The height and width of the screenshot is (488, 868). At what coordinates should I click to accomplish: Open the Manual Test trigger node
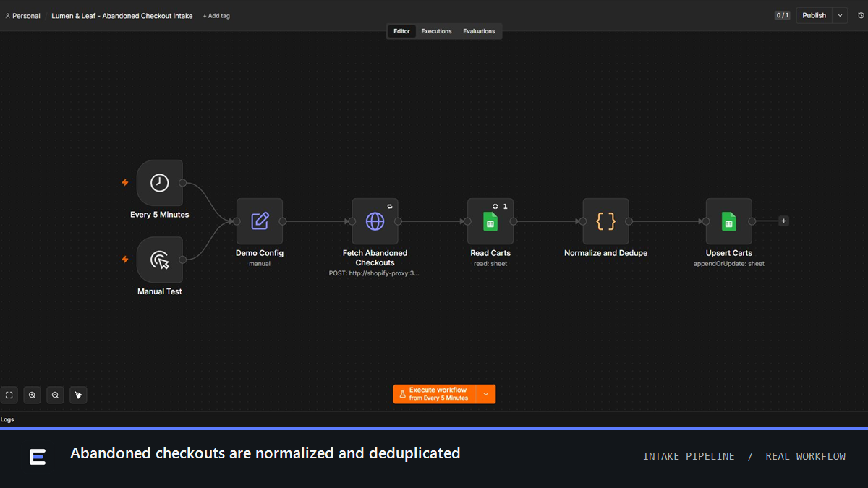pos(159,260)
